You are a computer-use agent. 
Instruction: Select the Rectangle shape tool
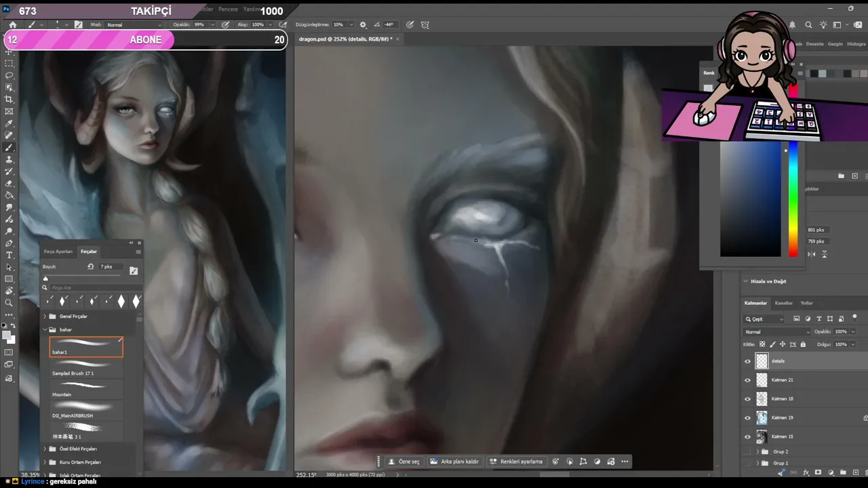[9, 279]
